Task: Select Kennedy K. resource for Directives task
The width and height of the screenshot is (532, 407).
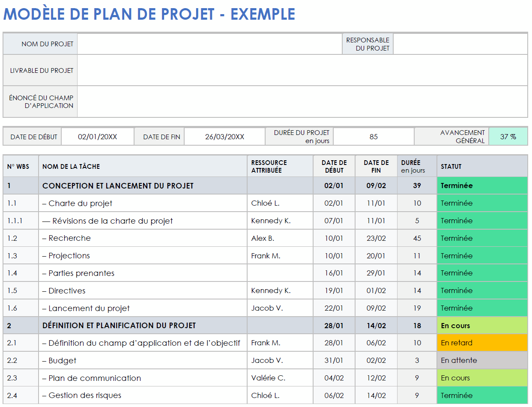Action: click(280, 290)
